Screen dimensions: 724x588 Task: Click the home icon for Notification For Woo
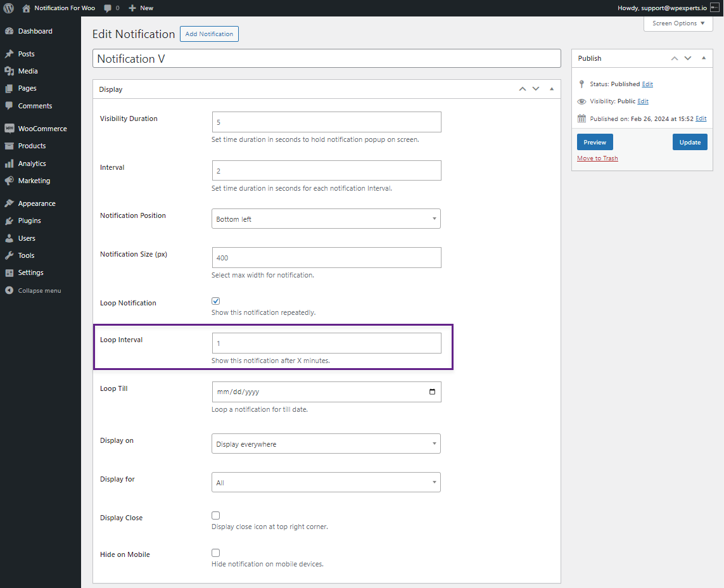coord(27,8)
